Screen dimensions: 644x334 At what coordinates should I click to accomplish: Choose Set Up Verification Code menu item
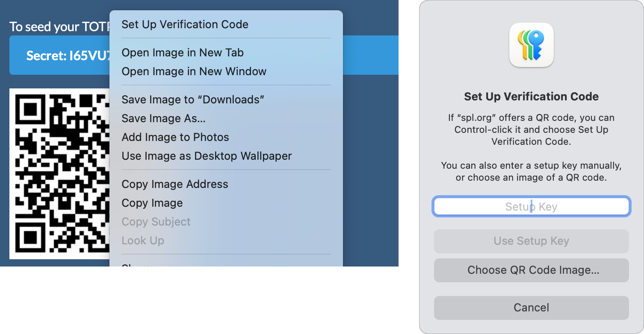[185, 24]
